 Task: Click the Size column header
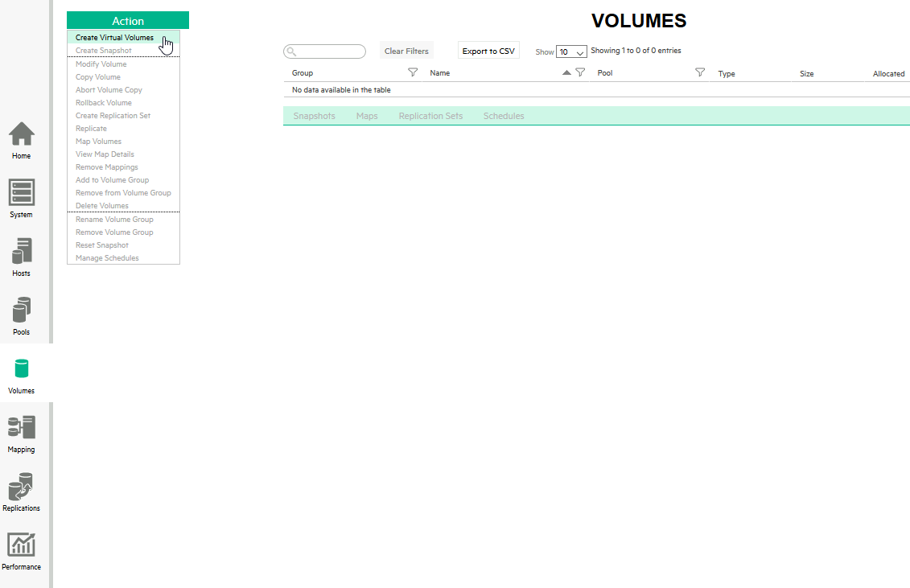807,74
